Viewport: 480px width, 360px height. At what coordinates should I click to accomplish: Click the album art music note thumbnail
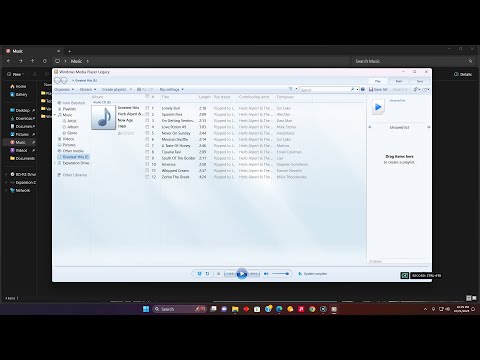tap(104, 117)
